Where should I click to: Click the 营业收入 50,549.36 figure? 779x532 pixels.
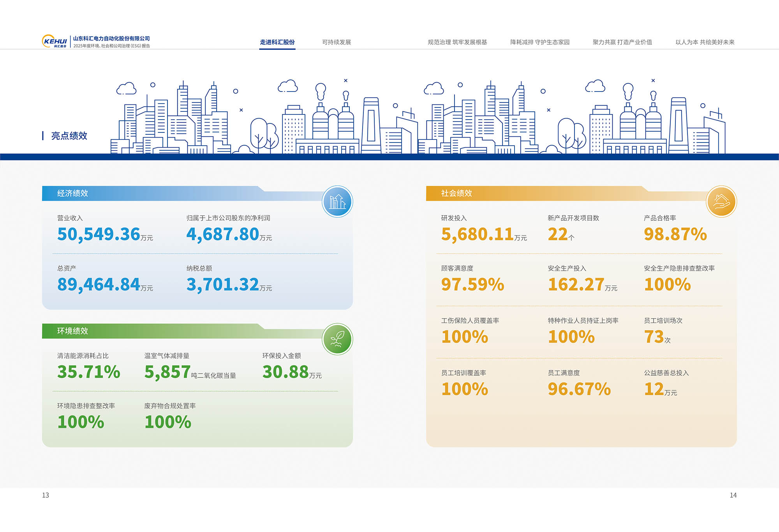(99, 234)
